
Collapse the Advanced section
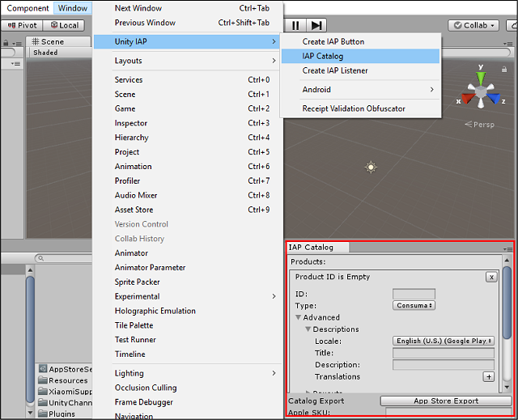[299, 317]
